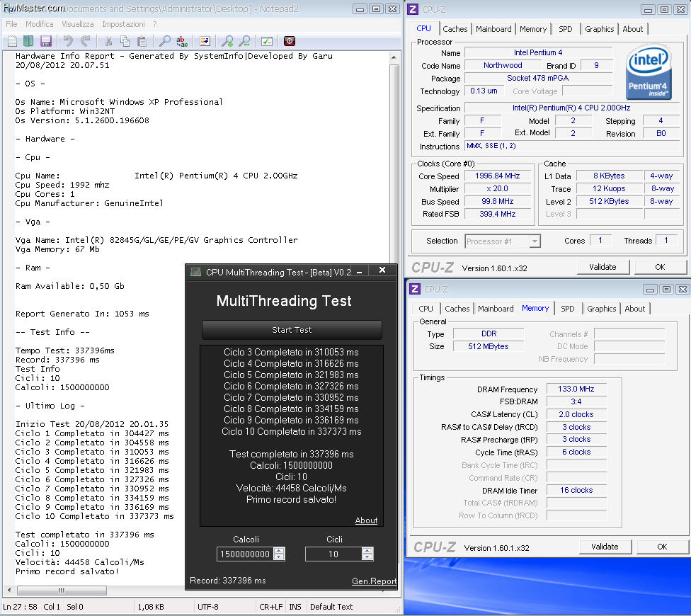Click the Z logo icon in bottom CPU-Z title bar
The height and width of the screenshot is (616, 691).
coord(415,289)
